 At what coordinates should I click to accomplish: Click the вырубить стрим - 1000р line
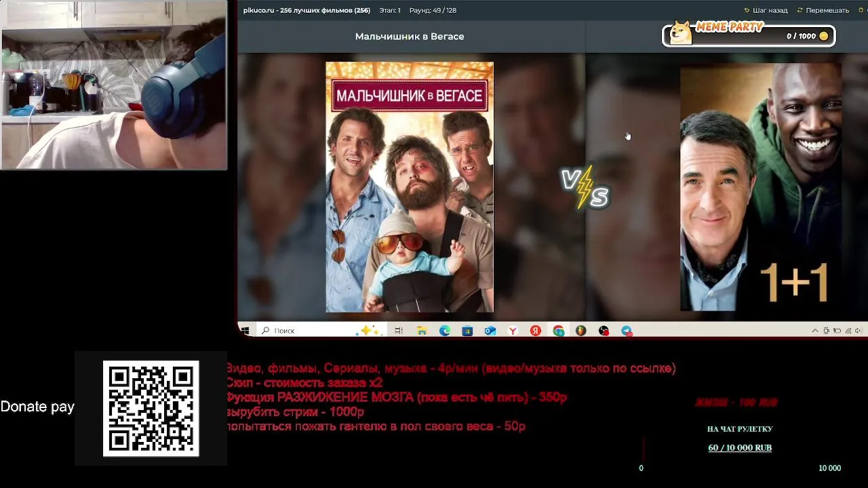295,411
